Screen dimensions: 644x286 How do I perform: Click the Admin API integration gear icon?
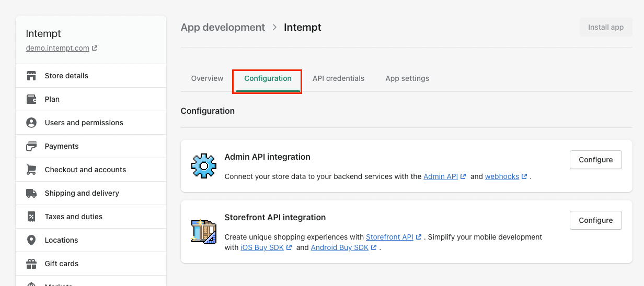point(203,166)
